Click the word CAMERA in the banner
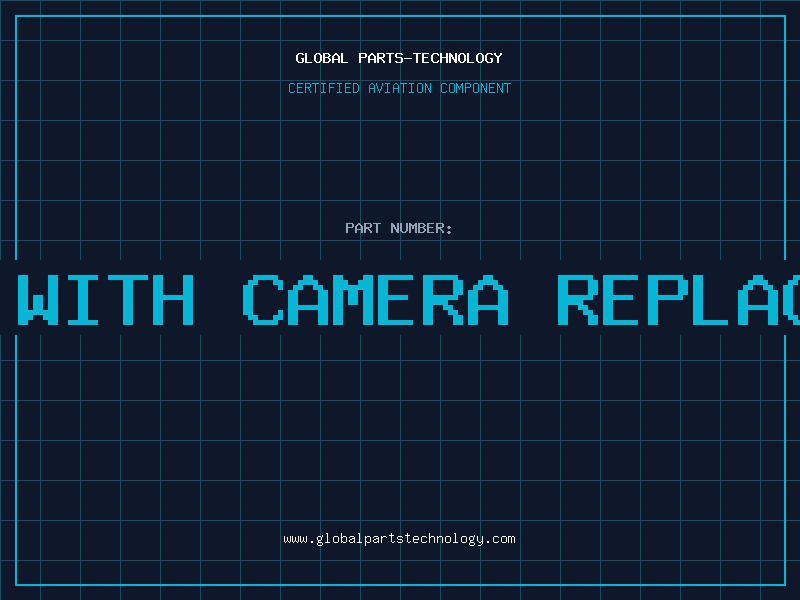Viewport: 800px width, 600px height. pyautogui.click(x=376, y=299)
